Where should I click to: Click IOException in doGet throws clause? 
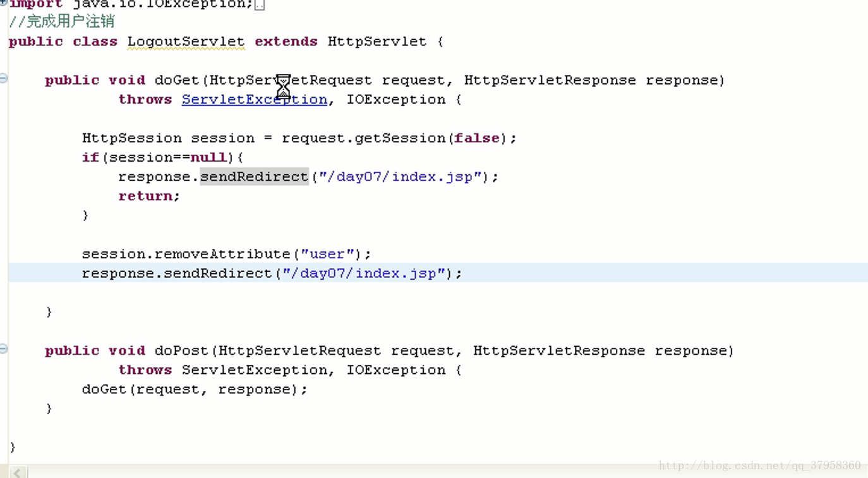395,100
